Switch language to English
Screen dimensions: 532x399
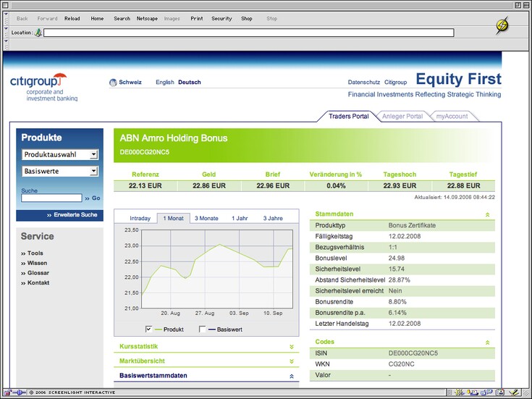[x=164, y=82]
